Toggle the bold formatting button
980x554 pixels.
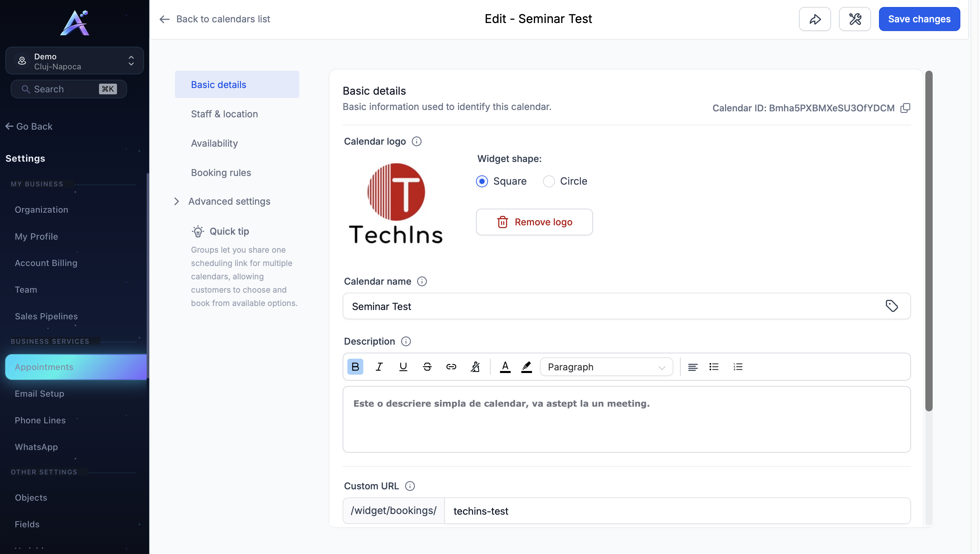(355, 367)
